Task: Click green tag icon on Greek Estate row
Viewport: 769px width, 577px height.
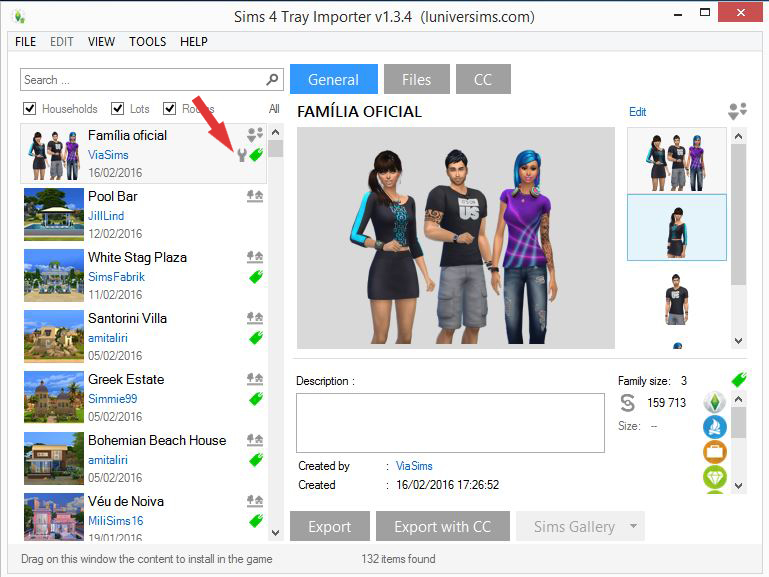Action: pyautogui.click(x=256, y=399)
